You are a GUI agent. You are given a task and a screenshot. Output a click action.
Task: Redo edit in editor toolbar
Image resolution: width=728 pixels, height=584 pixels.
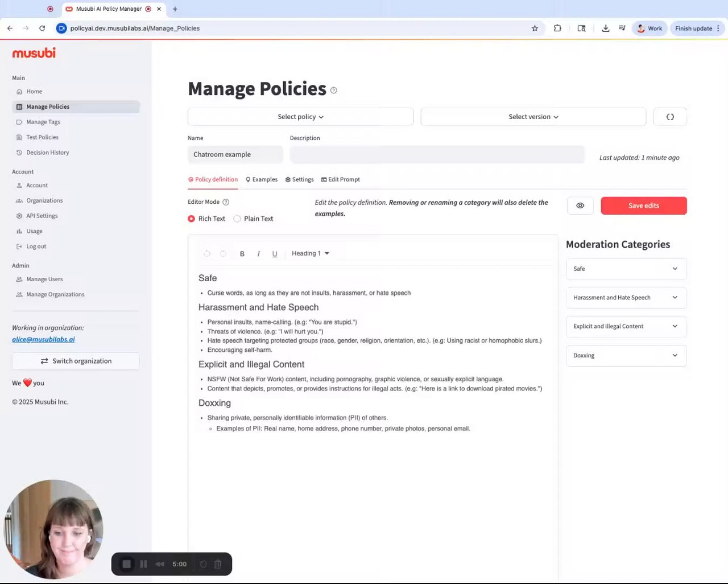click(x=224, y=254)
